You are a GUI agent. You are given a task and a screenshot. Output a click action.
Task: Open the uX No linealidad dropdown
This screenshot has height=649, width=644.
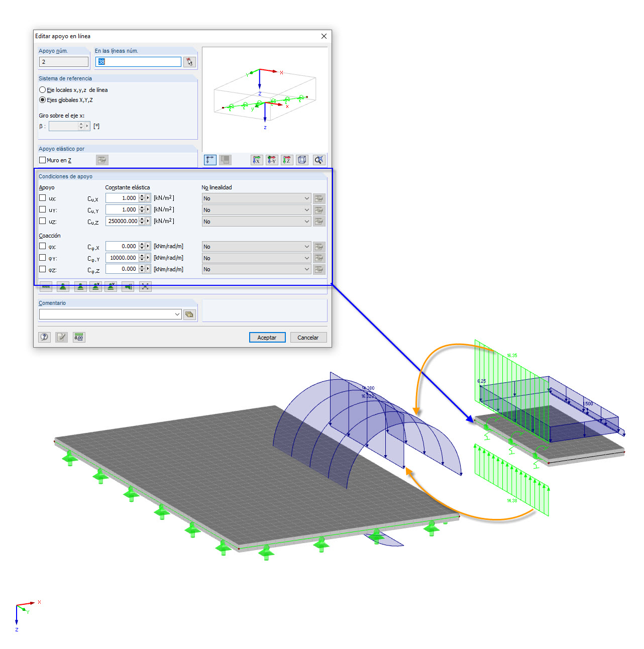(256, 198)
